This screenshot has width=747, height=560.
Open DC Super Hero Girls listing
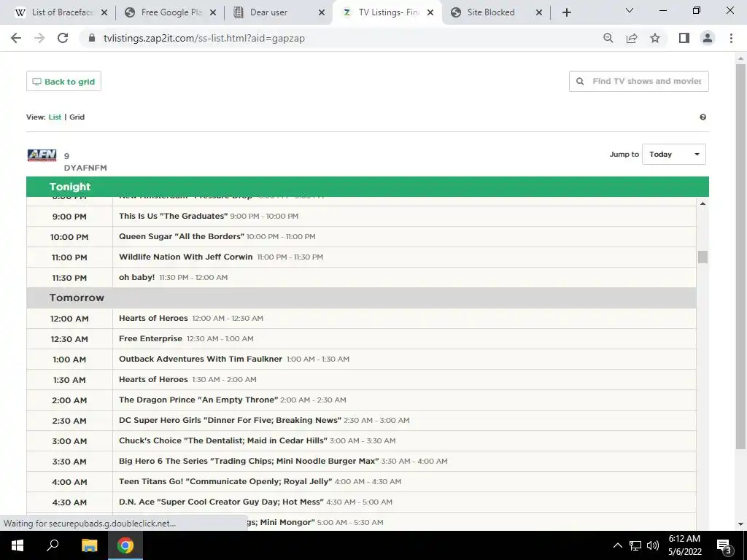[x=230, y=421]
